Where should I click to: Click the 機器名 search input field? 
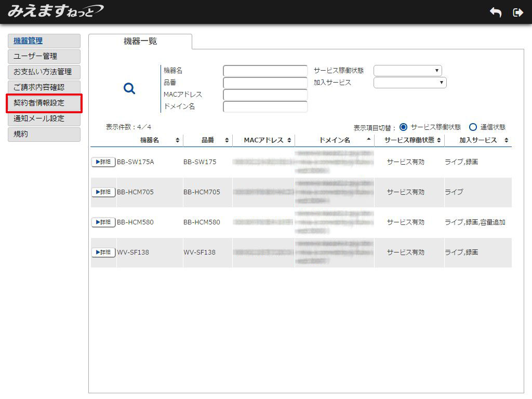click(265, 71)
